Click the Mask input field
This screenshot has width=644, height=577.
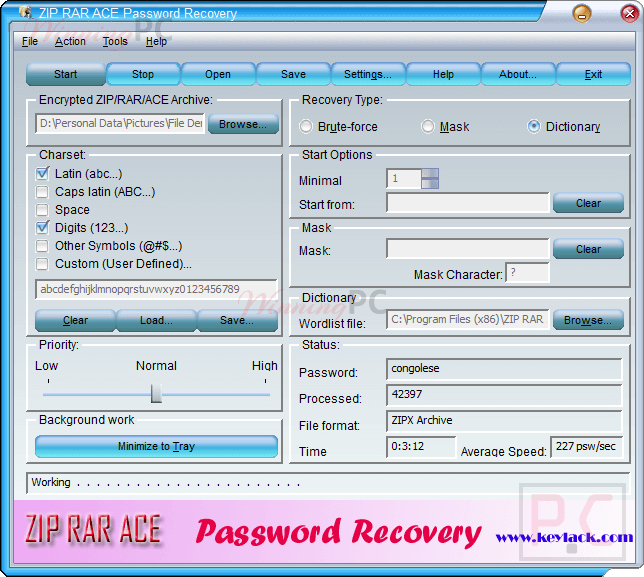coord(468,249)
